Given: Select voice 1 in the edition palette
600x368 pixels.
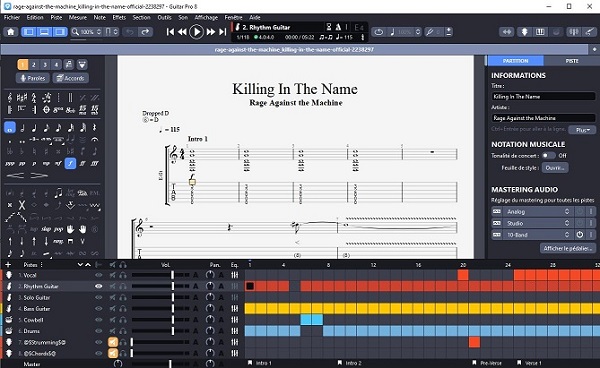Looking at the screenshot, I should 23,65.
